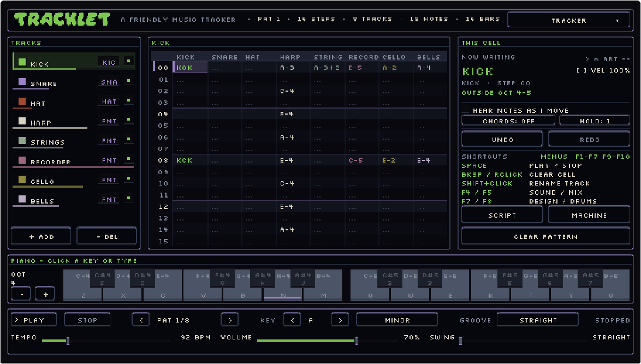This screenshot has width=641, height=364.
Task: Go to next pattern using right arrow
Action: (229, 320)
